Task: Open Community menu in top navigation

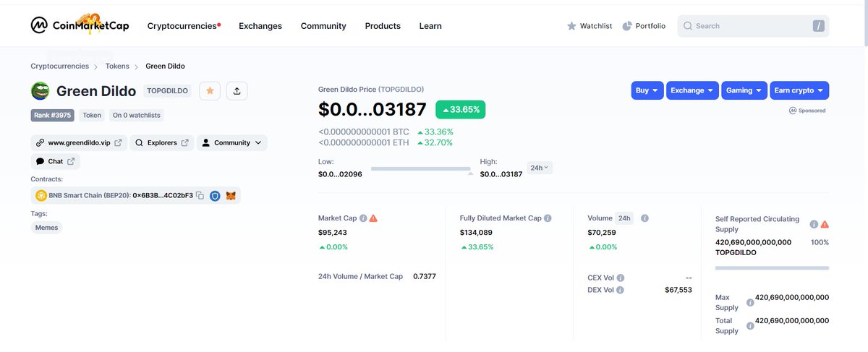Action: (323, 26)
